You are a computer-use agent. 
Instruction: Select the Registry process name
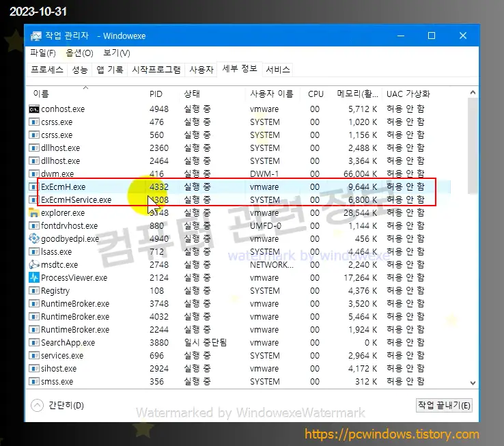click(x=55, y=291)
